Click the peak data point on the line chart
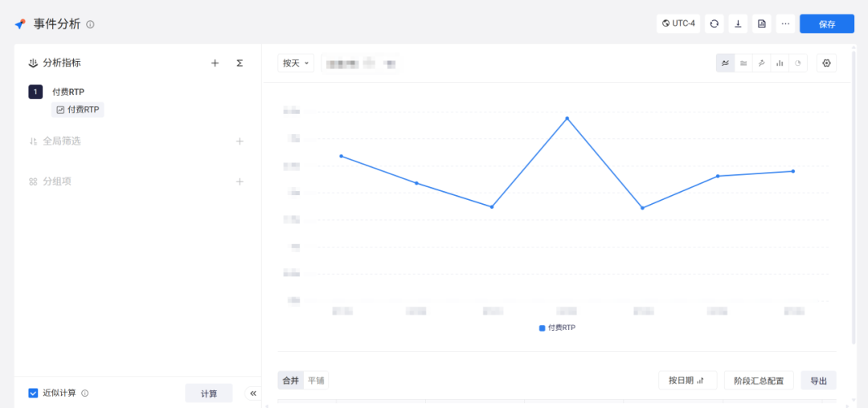 click(x=567, y=118)
